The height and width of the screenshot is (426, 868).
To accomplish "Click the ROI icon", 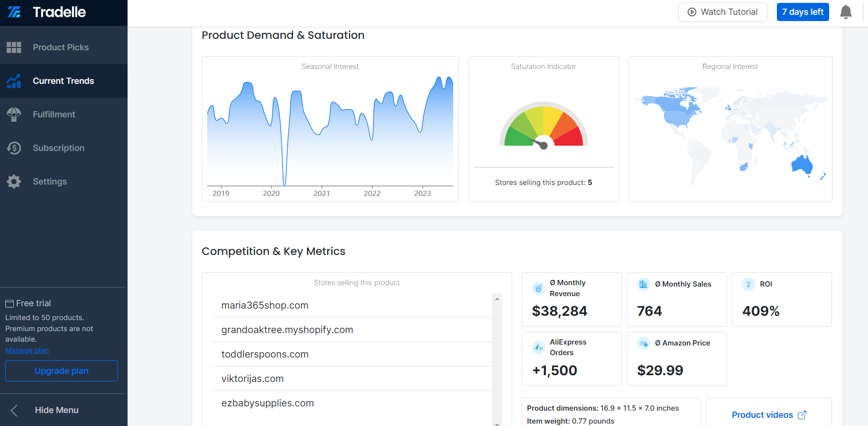I will coord(749,284).
